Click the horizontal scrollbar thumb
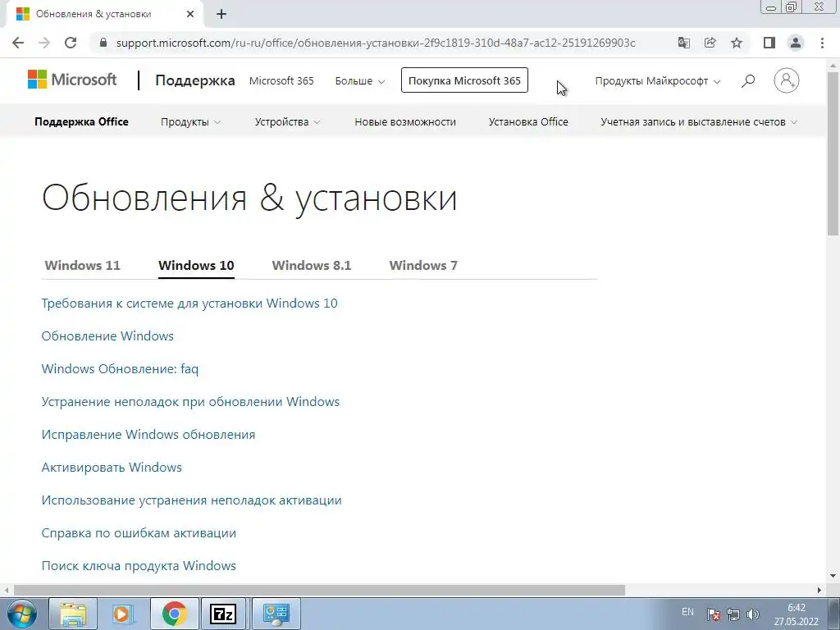840x630 pixels. [x=319, y=590]
